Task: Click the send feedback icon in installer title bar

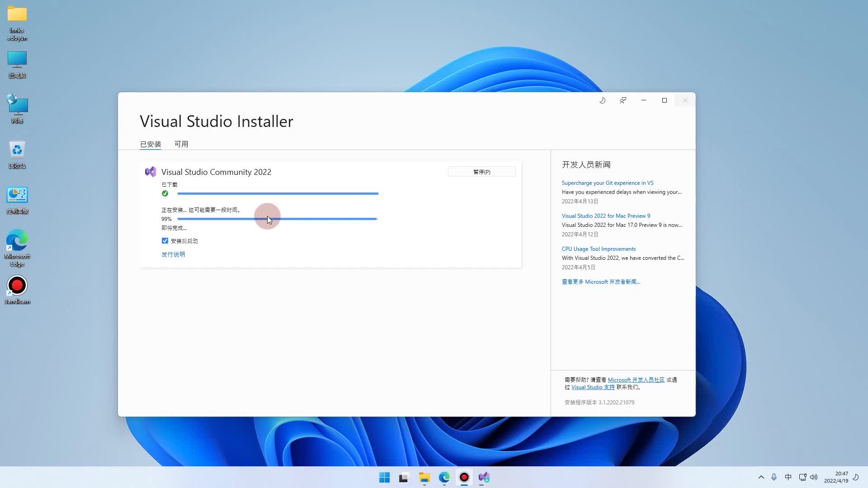Action: (x=623, y=100)
